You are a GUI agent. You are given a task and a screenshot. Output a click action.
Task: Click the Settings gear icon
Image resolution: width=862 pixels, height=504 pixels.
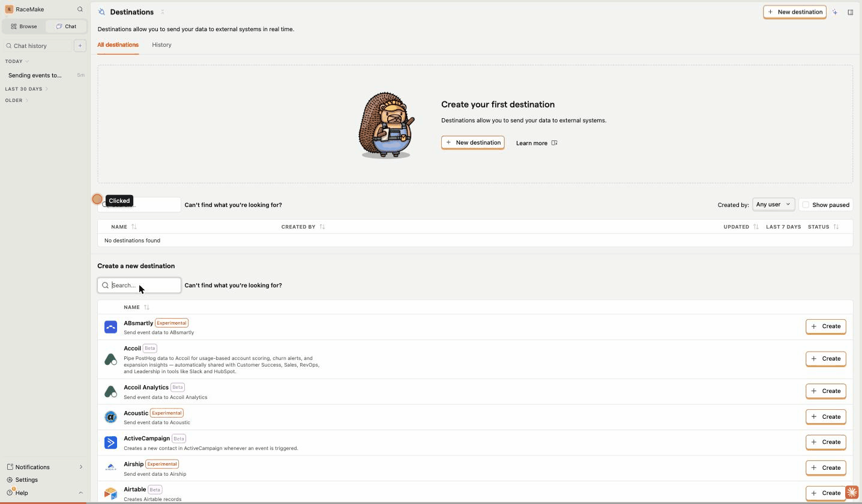tap(10, 480)
